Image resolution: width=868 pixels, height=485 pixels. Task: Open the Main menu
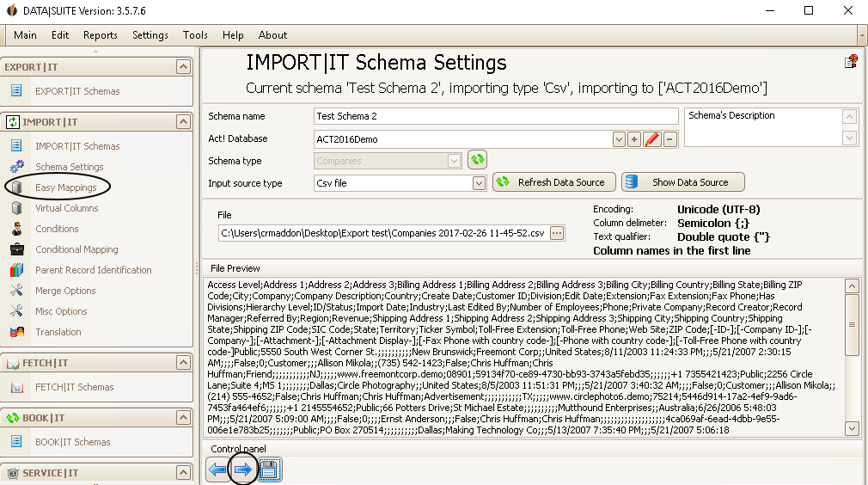pyautogui.click(x=26, y=35)
